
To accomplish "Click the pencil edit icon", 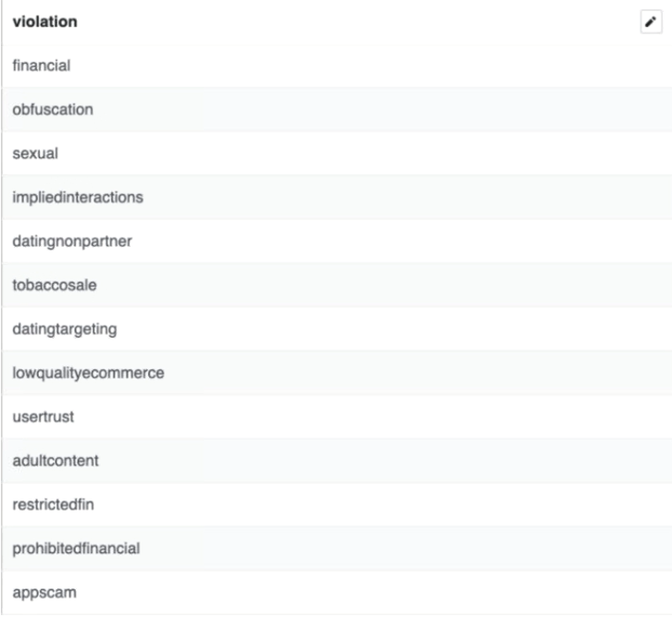I will [651, 22].
